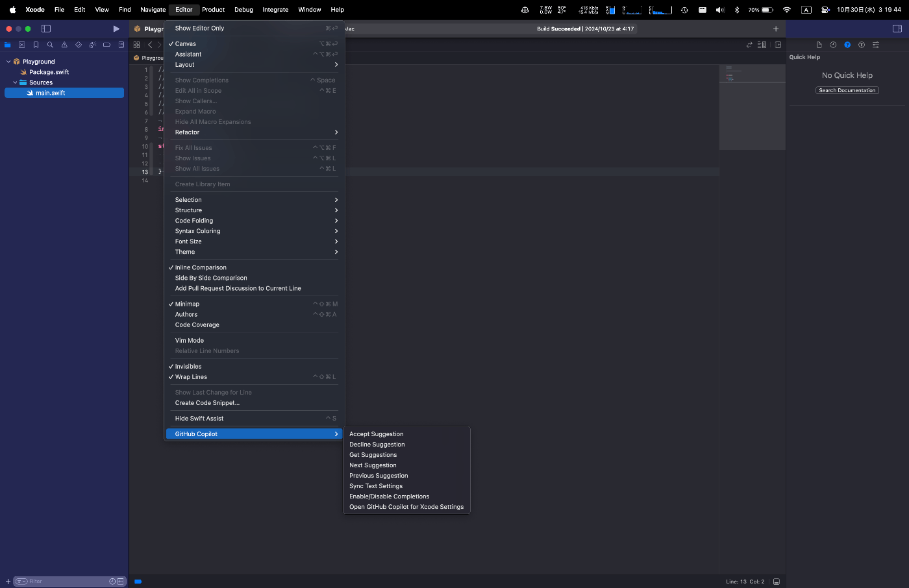This screenshot has height=588, width=909.
Task: Enable Authors display in Editor menu
Action: point(254,314)
